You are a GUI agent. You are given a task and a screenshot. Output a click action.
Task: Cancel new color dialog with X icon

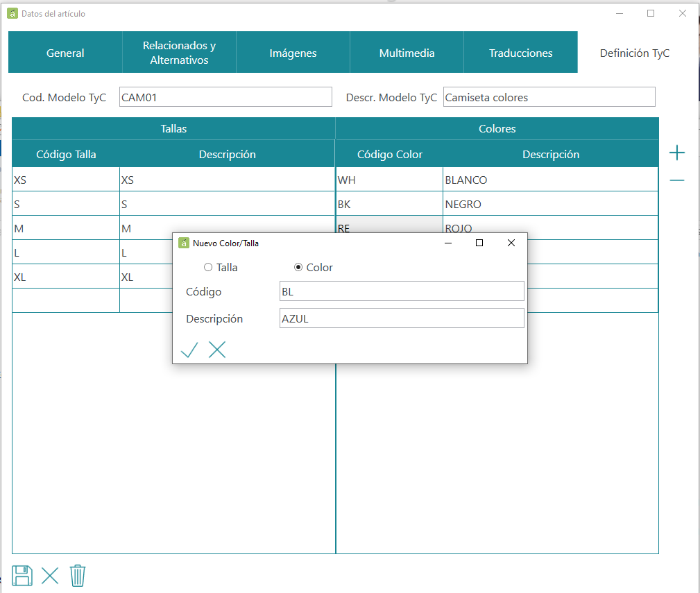click(x=217, y=350)
